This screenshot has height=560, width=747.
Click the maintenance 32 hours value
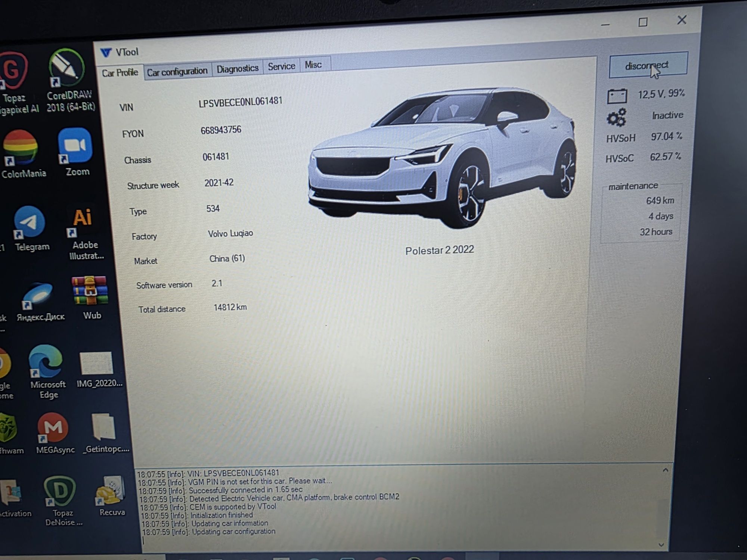[x=656, y=232]
